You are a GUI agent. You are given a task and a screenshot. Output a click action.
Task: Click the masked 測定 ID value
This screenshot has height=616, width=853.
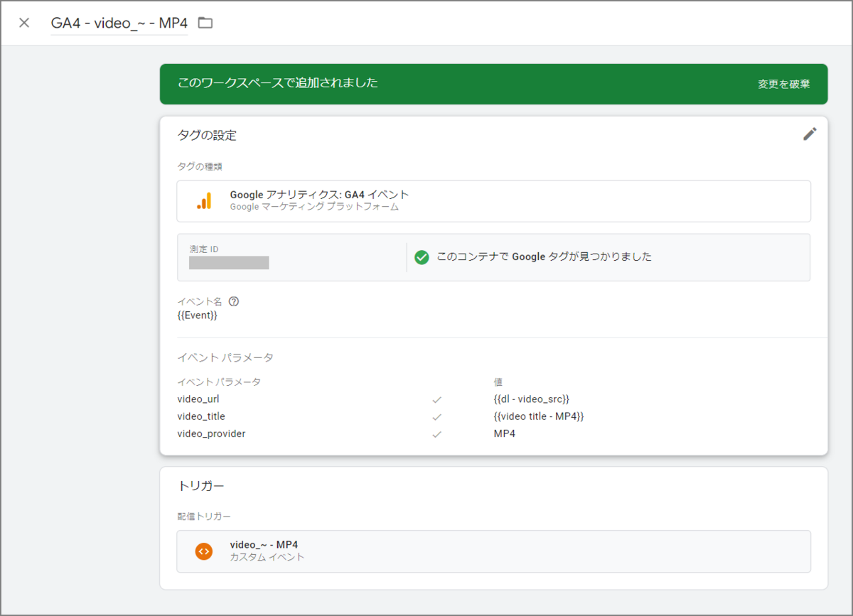[x=229, y=263]
